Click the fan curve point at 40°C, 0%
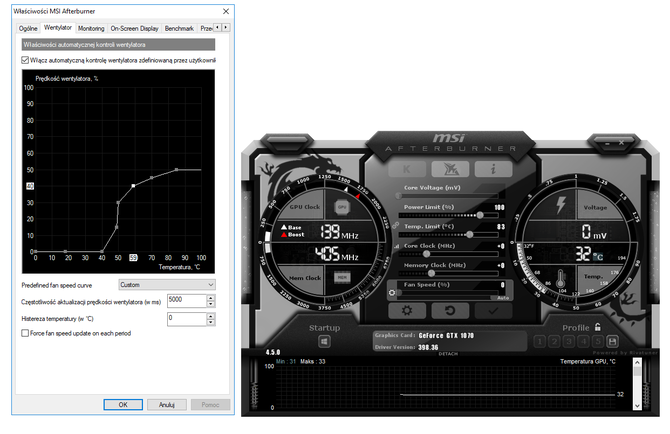Image resolution: width=670 pixels, height=434 pixels. pos(102,252)
